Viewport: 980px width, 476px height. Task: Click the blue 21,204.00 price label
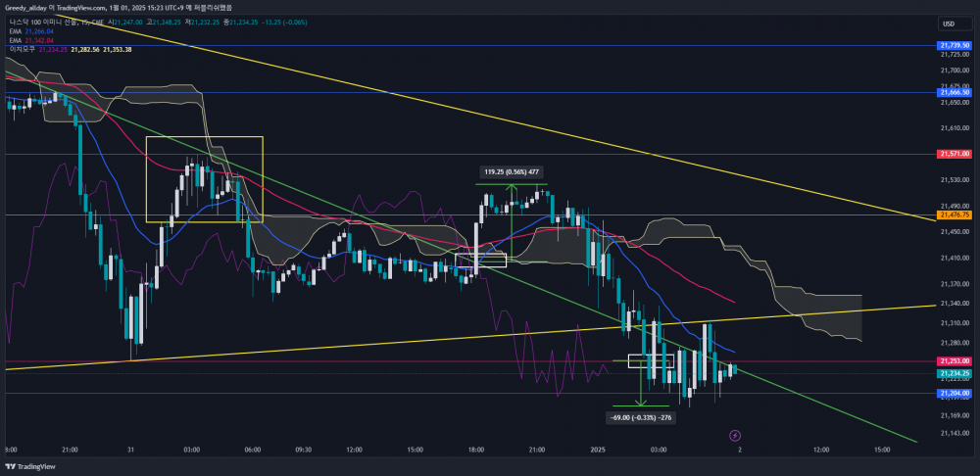coord(953,393)
